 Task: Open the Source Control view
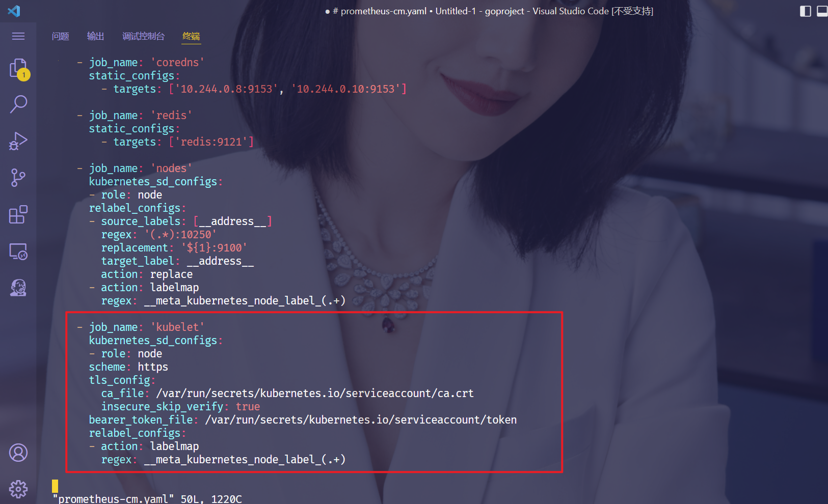click(18, 177)
